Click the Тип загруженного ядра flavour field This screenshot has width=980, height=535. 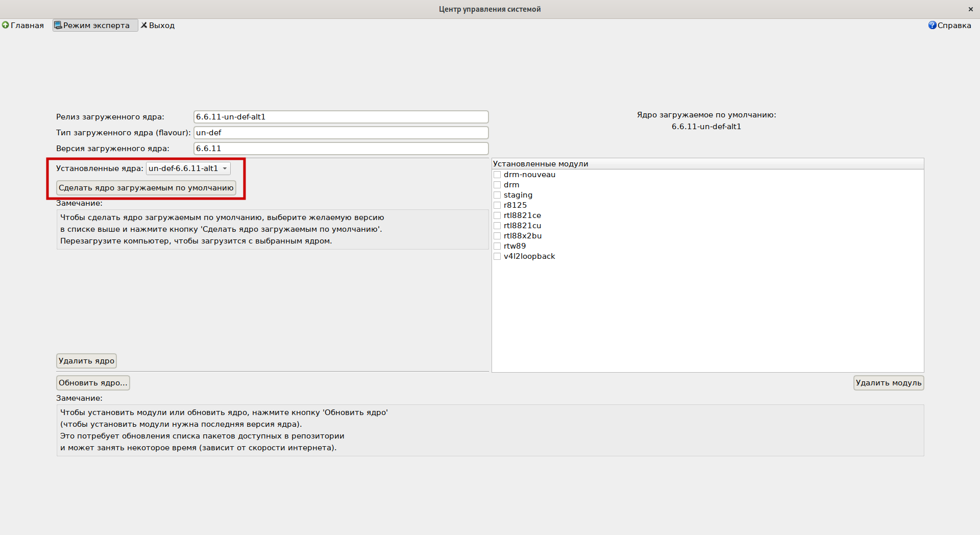341,133
